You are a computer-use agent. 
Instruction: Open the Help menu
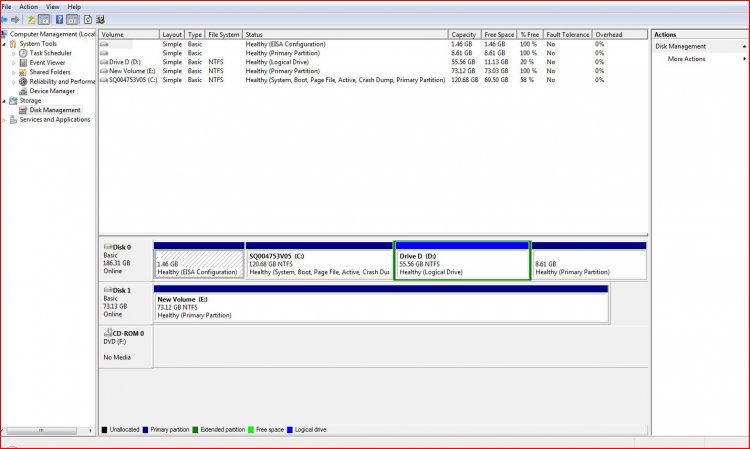(74, 7)
